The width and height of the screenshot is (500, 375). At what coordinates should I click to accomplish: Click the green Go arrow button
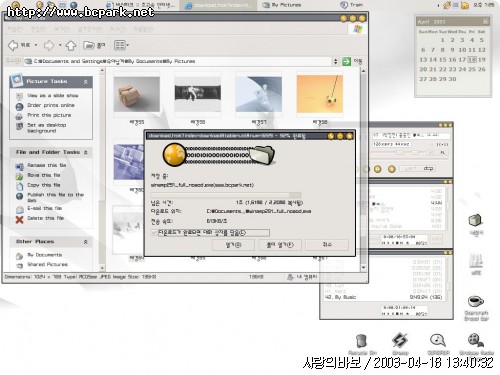point(347,61)
